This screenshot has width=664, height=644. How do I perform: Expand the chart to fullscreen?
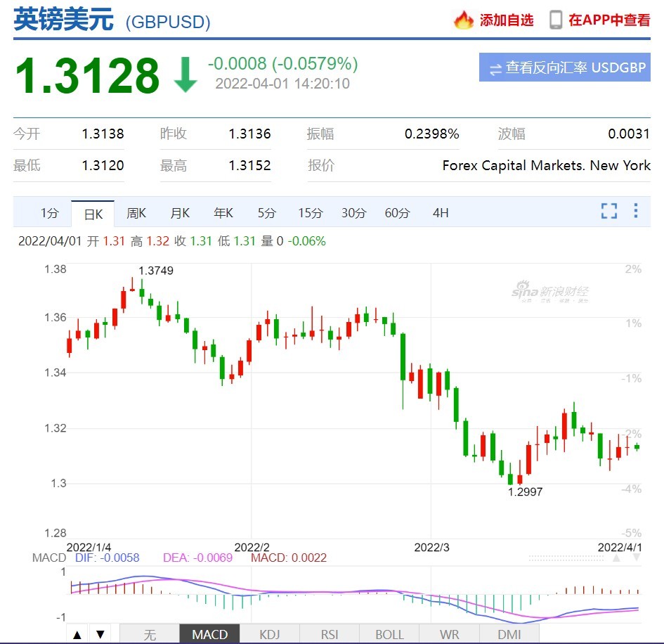(609, 211)
